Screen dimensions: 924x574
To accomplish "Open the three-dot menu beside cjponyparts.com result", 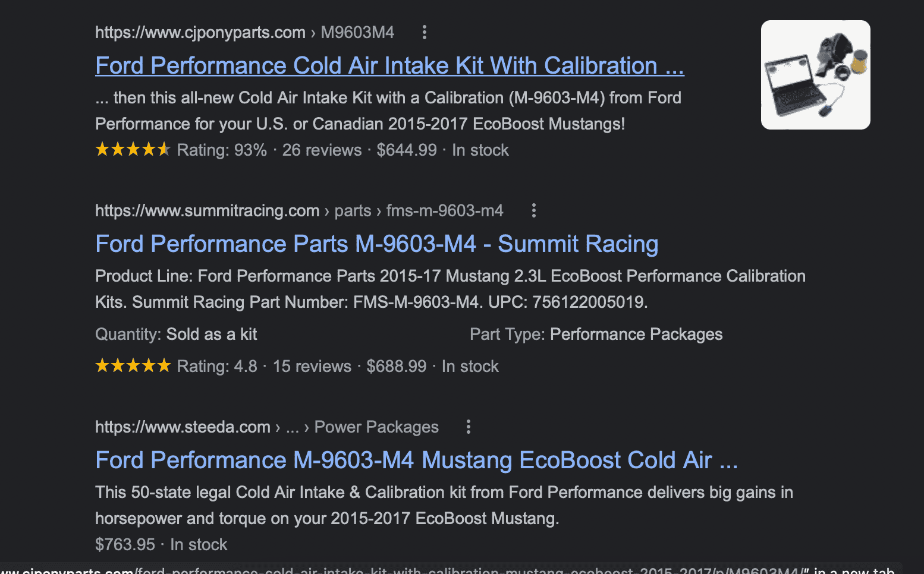I will pos(424,32).
